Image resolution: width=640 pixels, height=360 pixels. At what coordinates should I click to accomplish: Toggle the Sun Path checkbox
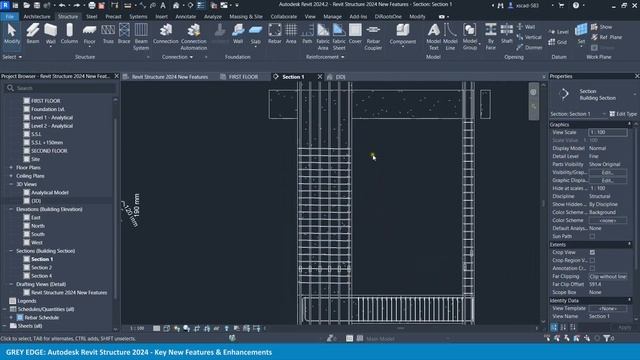point(592,236)
